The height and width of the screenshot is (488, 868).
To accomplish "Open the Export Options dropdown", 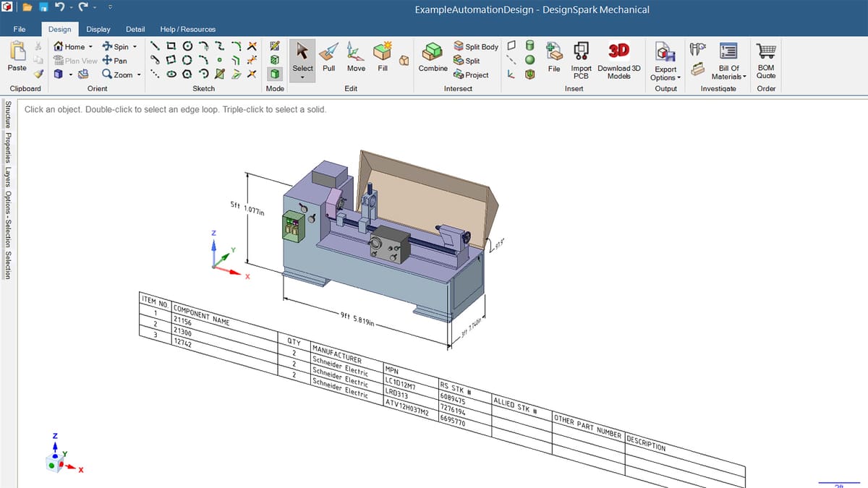I will [679, 78].
